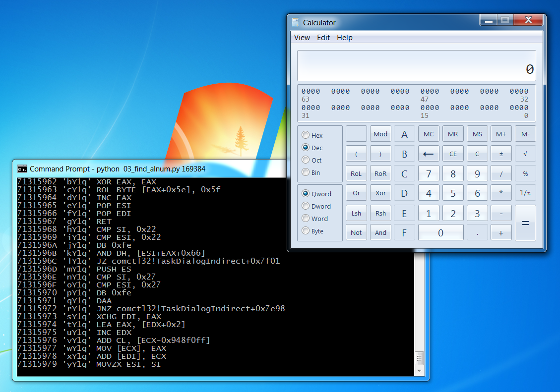Click the MC memory clear button
This screenshot has height=392, width=560.
(428, 134)
